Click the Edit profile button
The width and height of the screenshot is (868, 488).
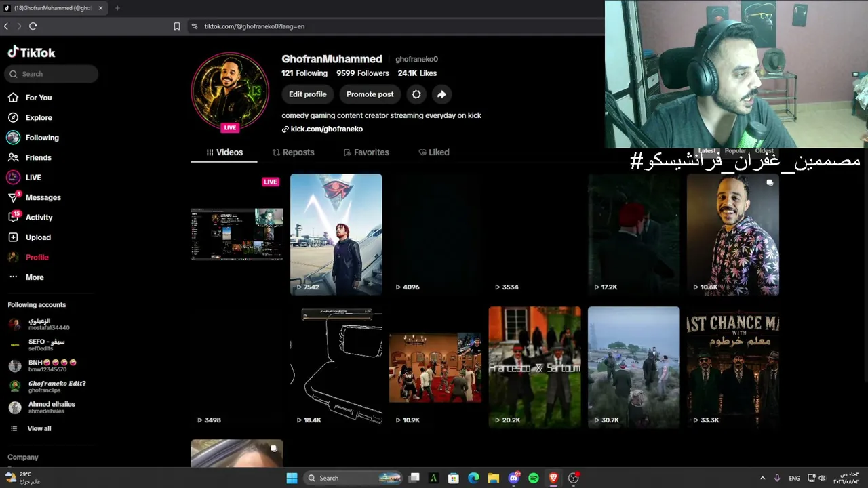[x=308, y=94]
